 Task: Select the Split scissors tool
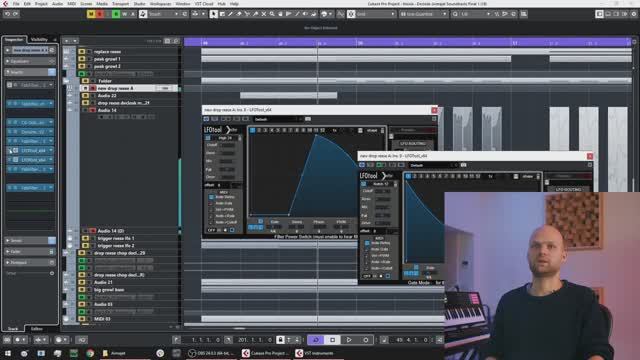tap(247, 14)
